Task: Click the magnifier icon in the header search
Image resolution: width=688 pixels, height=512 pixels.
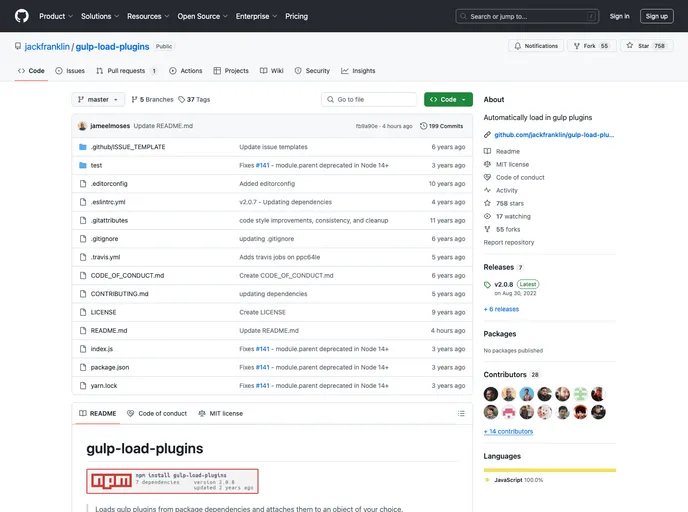Action: pos(463,16)
